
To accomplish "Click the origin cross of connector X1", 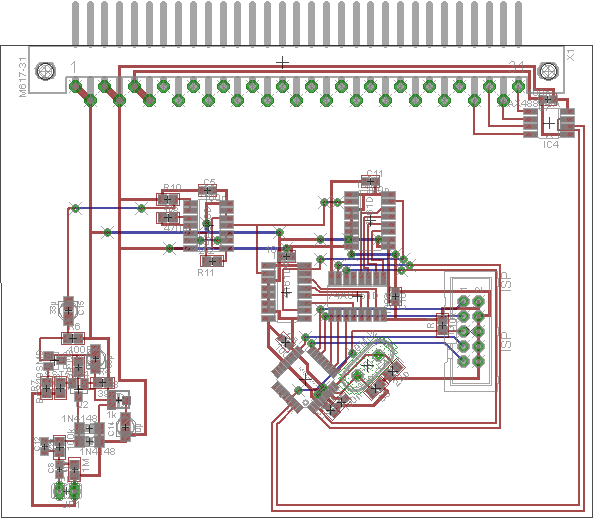I will [282, 63].
